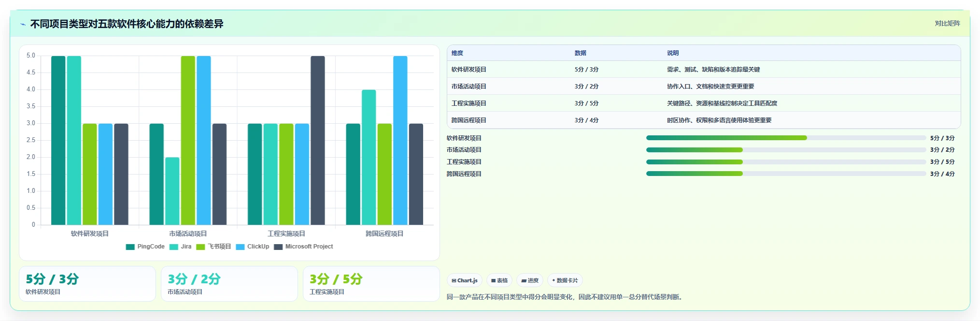Click the 说明 column header
Viewport: 980px width, 321px height.
[673, 53]
